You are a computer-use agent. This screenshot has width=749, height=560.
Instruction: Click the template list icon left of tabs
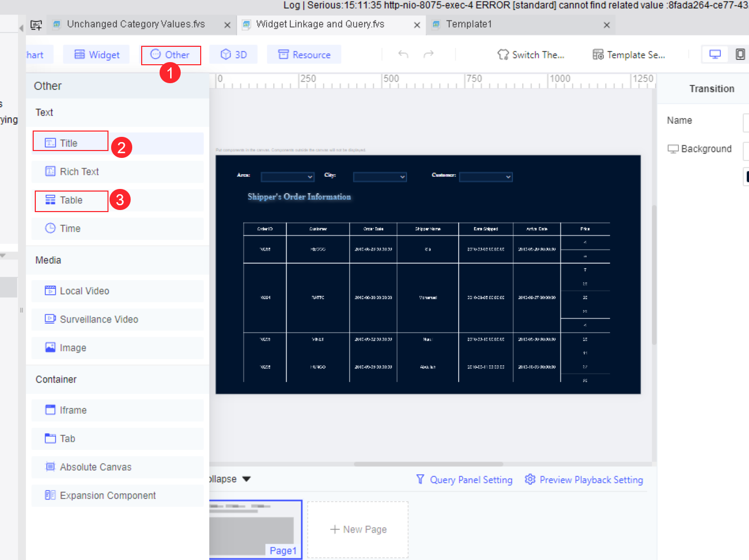point(36,25)
